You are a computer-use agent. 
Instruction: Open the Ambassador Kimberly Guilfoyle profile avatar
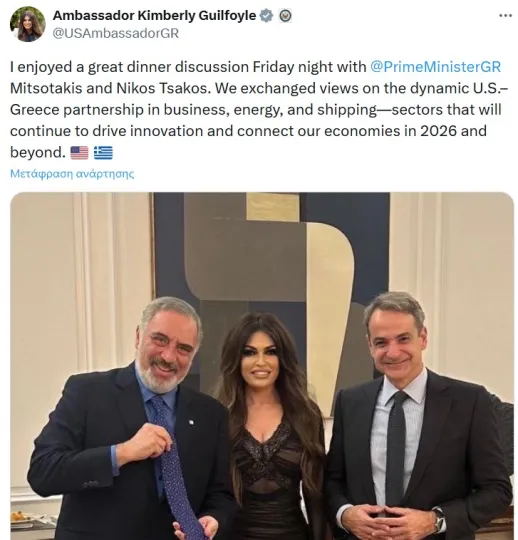pyautogui.click(x=28, y=24)
